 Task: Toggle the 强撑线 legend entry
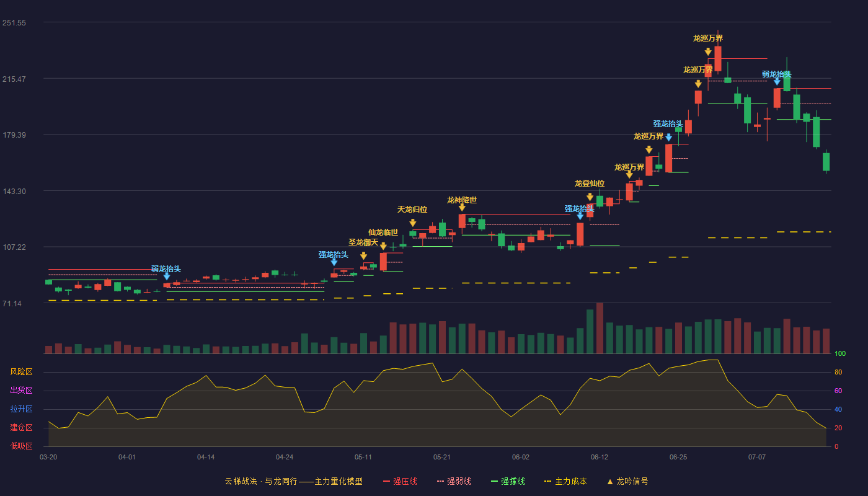(x=508, y=481)
